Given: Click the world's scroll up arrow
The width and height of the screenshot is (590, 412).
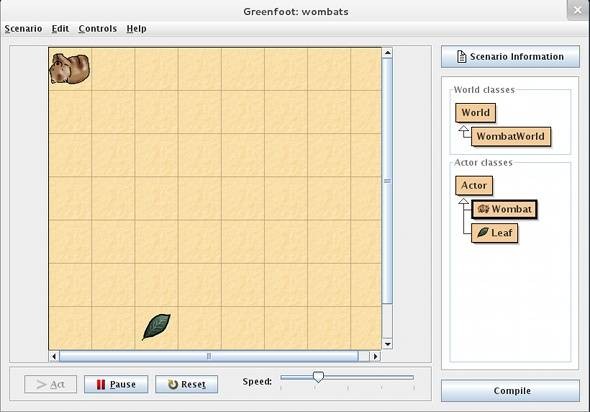Looking at the screenshot, I should tap(388, 53).
